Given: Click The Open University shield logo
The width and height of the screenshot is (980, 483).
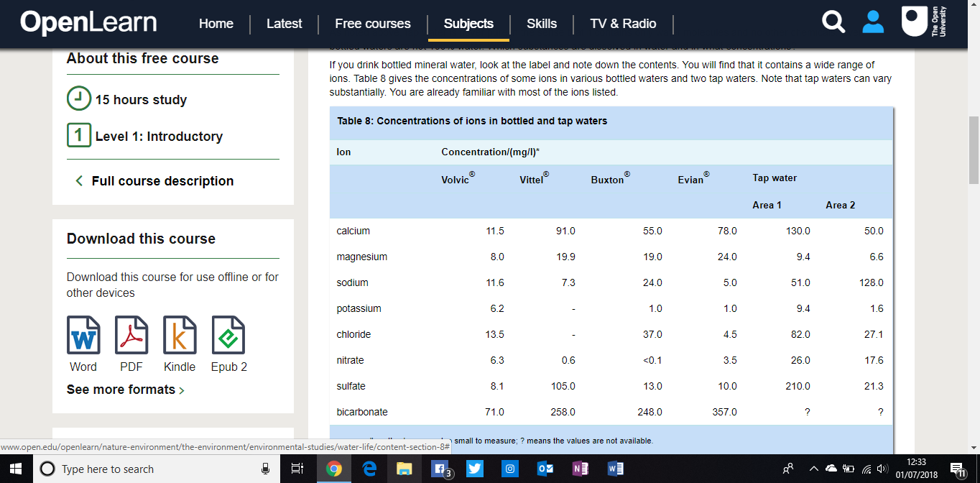Looking at the screenshot, I should click(915, 22).
